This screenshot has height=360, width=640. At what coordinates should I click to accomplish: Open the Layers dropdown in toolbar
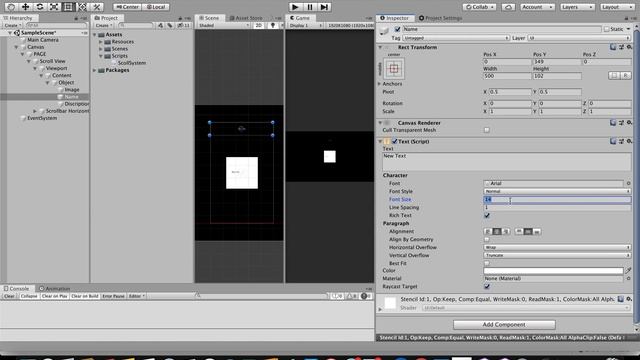point(577,7)
